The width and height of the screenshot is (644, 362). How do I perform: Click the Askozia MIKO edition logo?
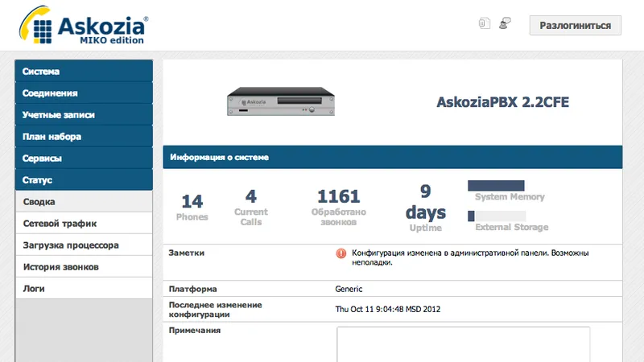[x=84, y=25]
